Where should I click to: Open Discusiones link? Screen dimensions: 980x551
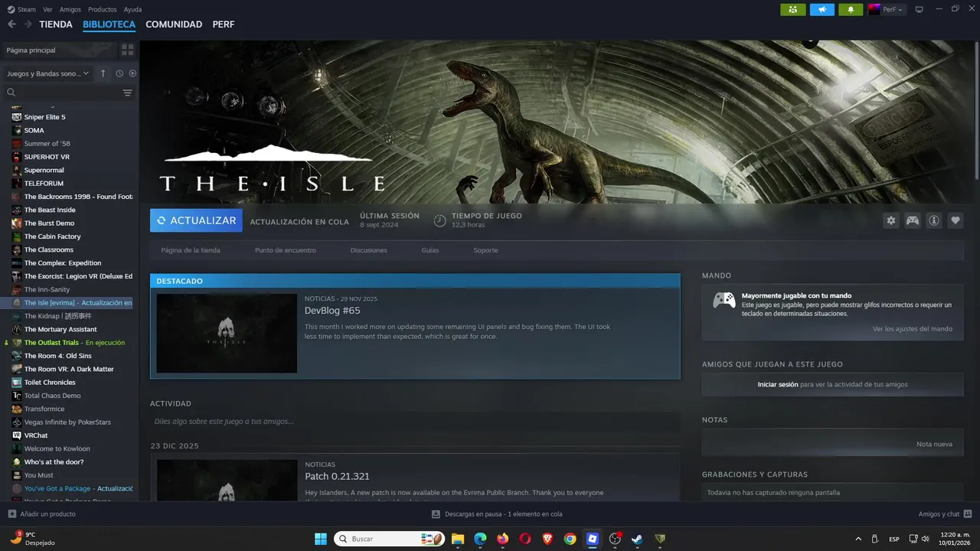369,250
